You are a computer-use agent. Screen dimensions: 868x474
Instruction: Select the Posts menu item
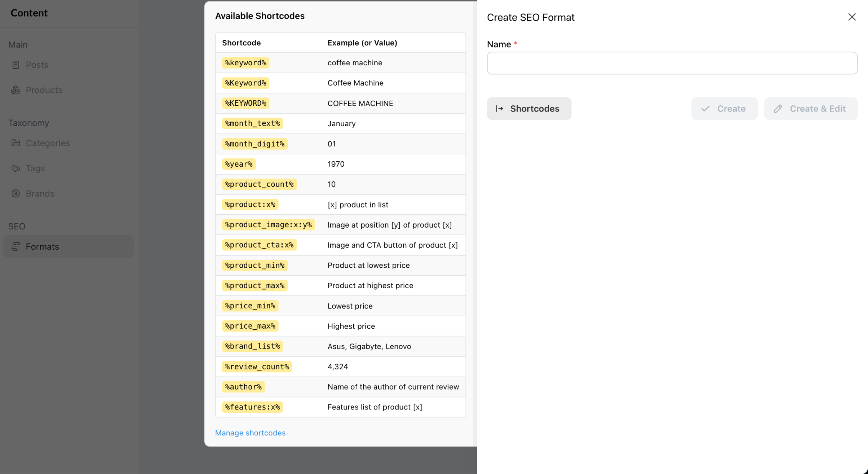click(37, 64)
